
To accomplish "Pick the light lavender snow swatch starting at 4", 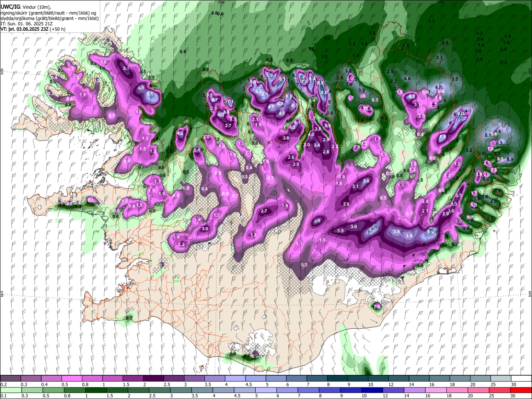I will click(x=234, y=378).
